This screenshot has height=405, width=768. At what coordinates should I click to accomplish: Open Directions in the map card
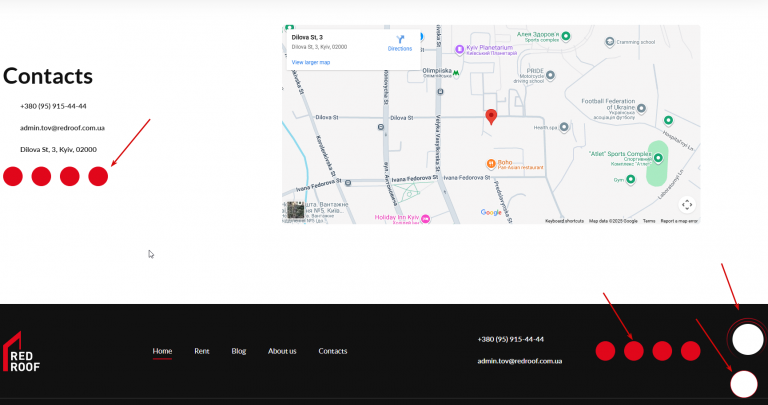click(x=400, y=43)
